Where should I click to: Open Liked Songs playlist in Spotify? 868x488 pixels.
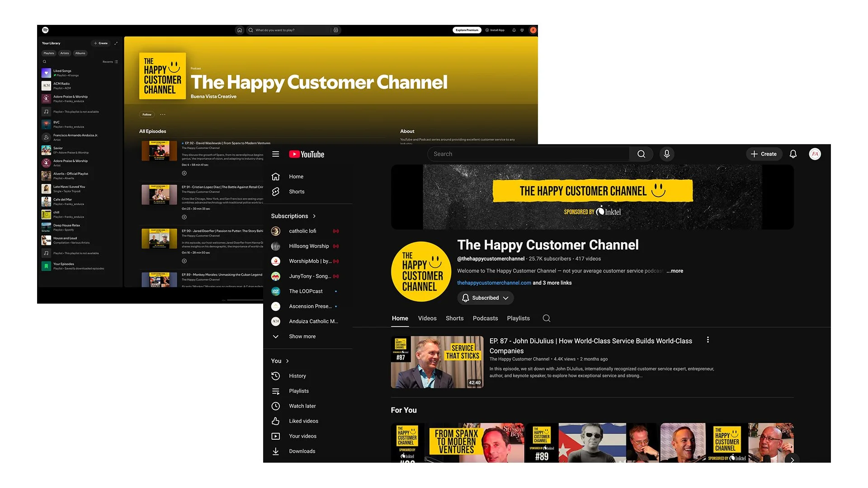tap(80, 73)
